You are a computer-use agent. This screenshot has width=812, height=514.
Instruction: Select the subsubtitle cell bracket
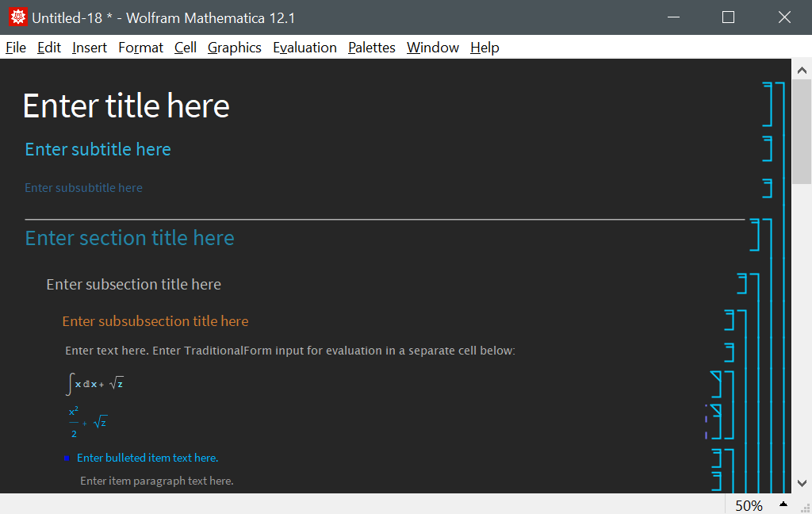pyautogui.click(x=768, y=188)
